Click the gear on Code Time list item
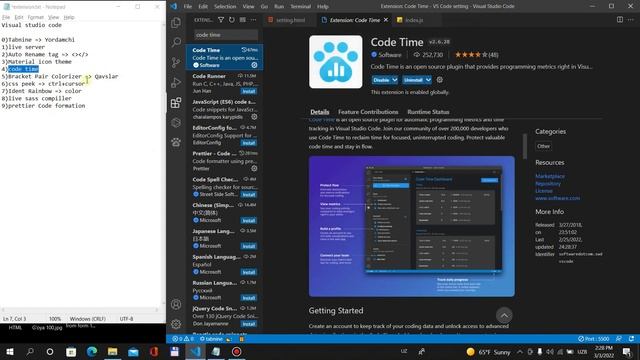The height and width of the screenshot is (360, 640). (254, 65)
